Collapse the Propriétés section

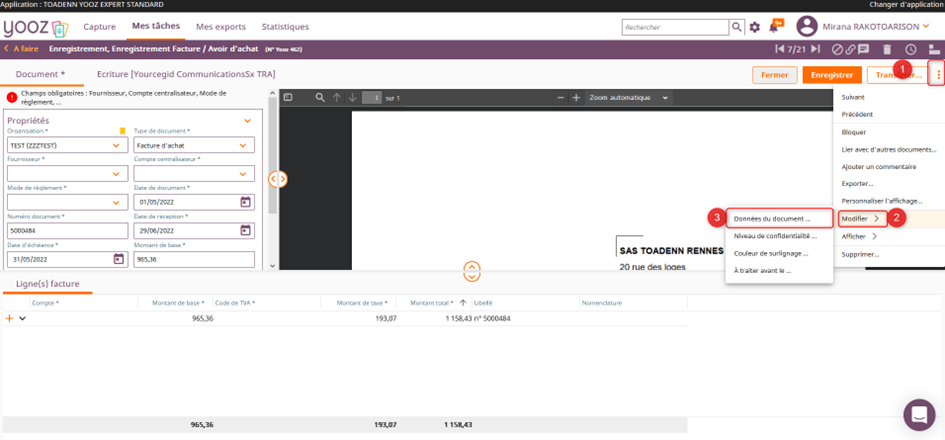coord(248,121)
